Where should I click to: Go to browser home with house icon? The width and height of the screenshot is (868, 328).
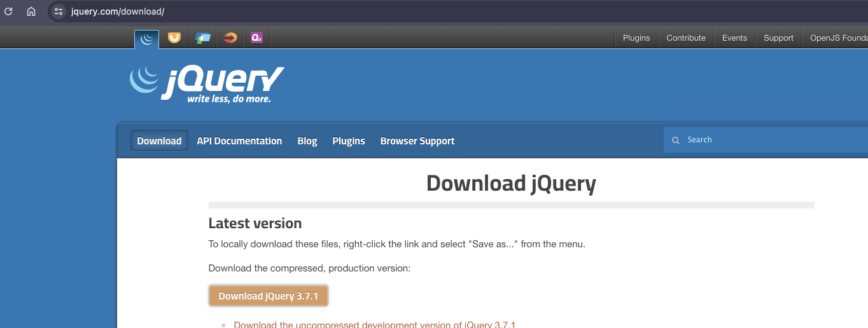31,11
